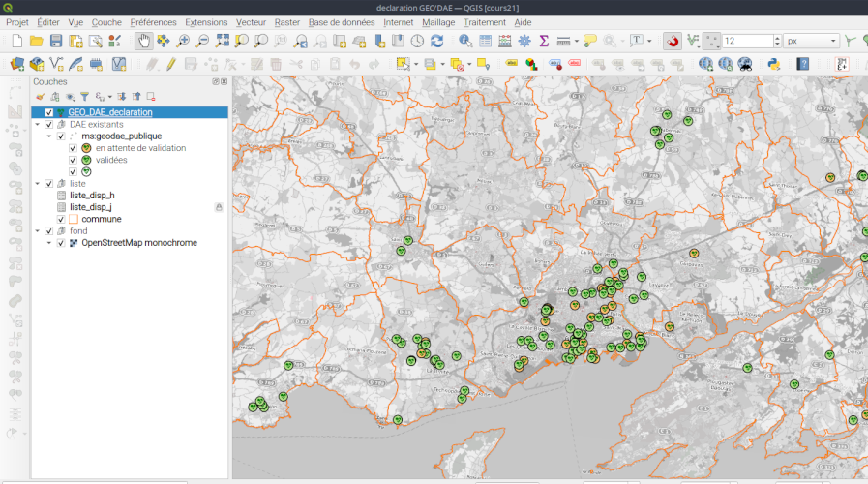The height and width of the screenshot is (484, 868).
Task: Save the project with the floppy disk icon
Action: (x=56, y=41)
